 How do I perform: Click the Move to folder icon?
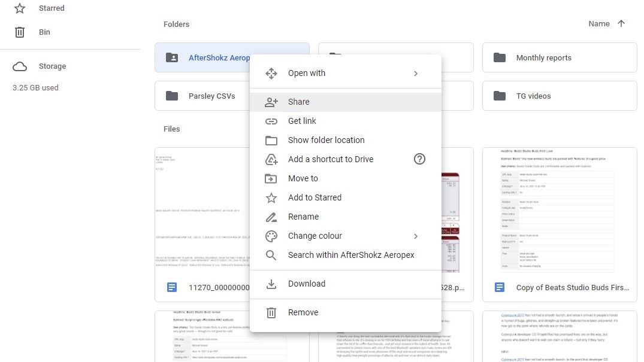pos(271,178)
